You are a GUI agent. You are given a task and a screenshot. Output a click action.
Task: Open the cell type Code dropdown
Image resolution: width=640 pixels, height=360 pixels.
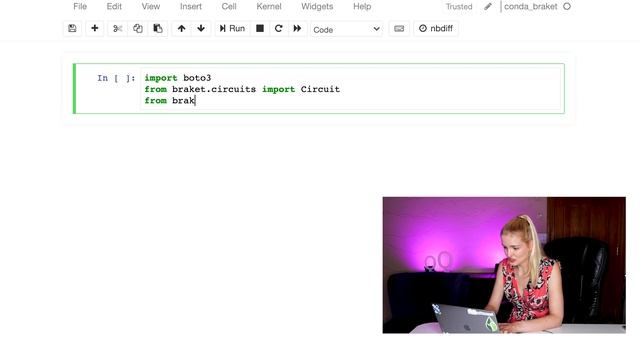[x=346, y=29]
